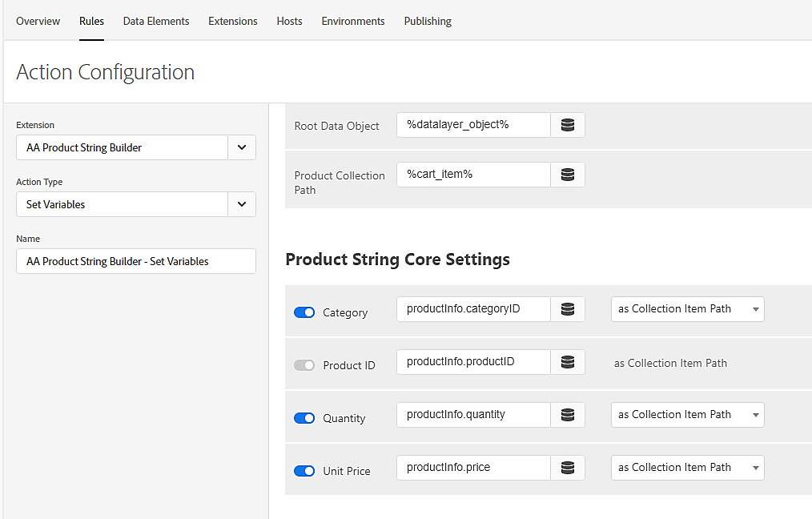Viewport: 812px width, 519px height.
Task: Expand Quantity path type dropdown
Action: tap(687, 415)
